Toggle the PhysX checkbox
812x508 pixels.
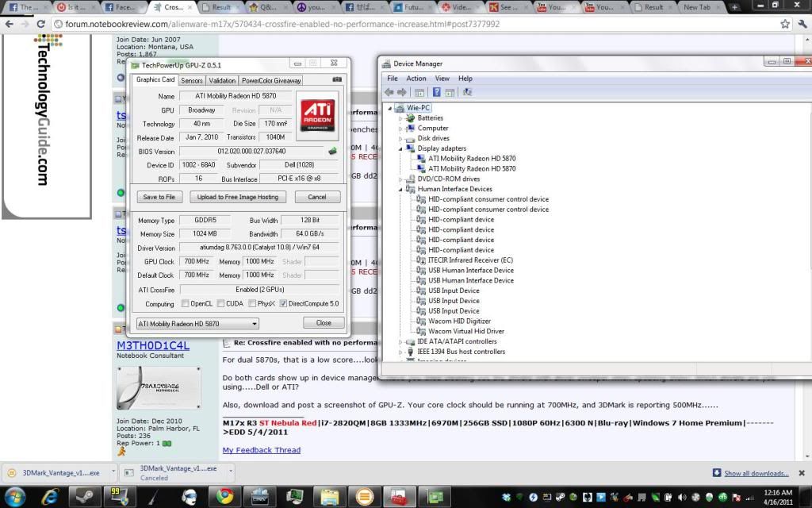pyautogui.click(x=252, y=304)
